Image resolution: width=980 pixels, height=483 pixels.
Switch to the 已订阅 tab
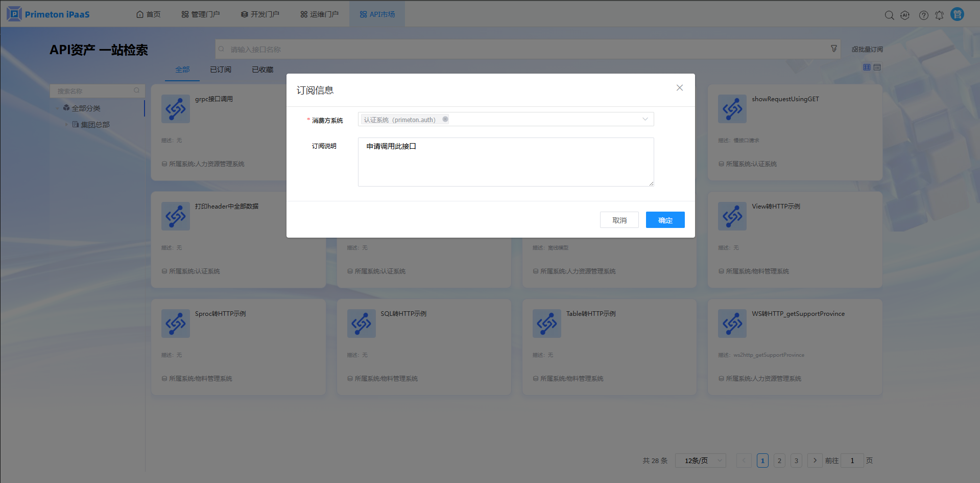tap(221, 70)
